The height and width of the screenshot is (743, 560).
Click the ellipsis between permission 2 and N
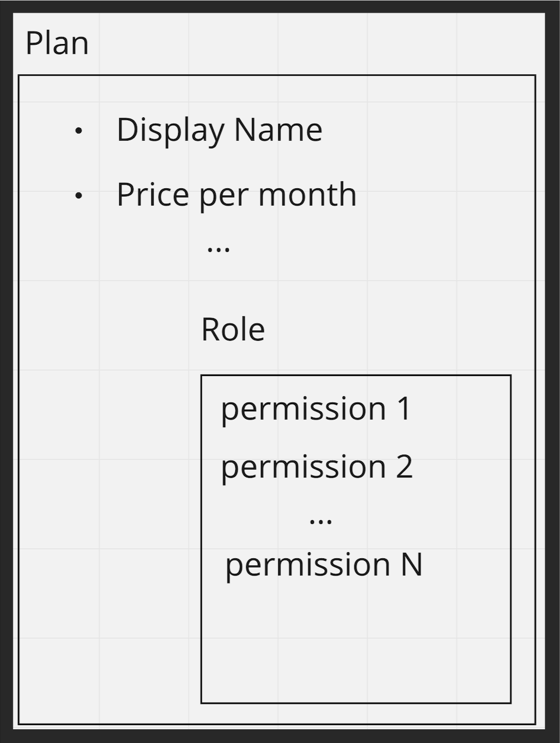point(321,520)
